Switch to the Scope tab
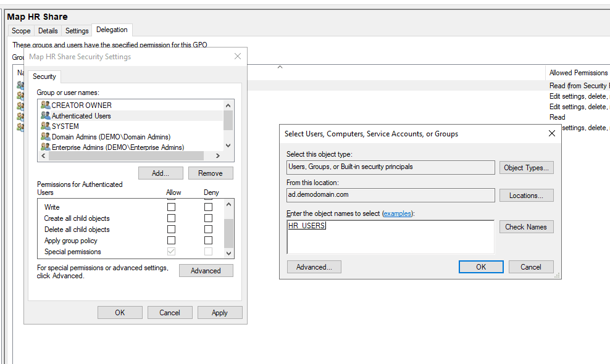Image resolution: width=610 pixels, height=364 pixels. click(x=21, y=31)
